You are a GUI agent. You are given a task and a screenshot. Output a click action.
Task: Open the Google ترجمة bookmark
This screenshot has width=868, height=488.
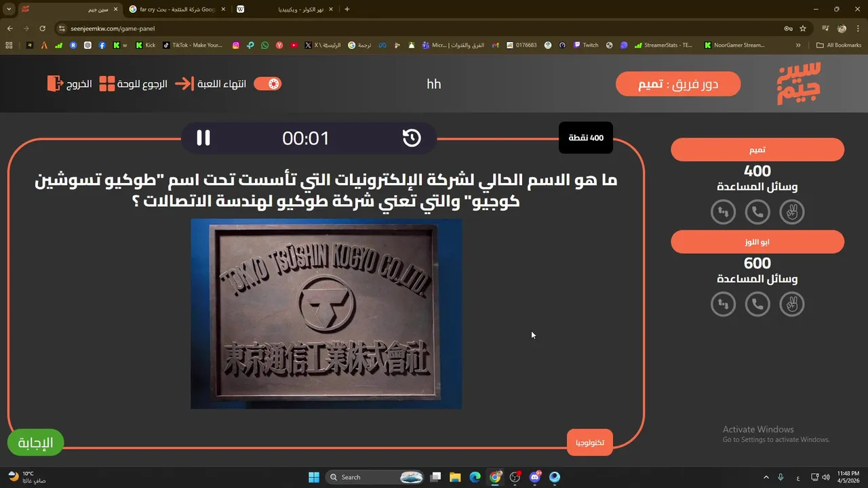(x=359, y=45)
